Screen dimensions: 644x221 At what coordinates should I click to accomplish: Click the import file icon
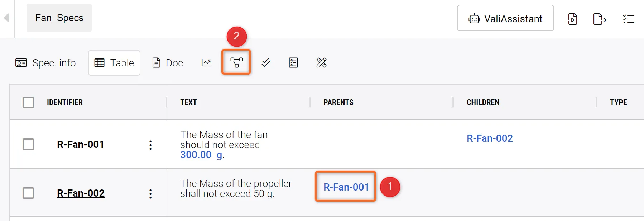click(x=572, y=19)
